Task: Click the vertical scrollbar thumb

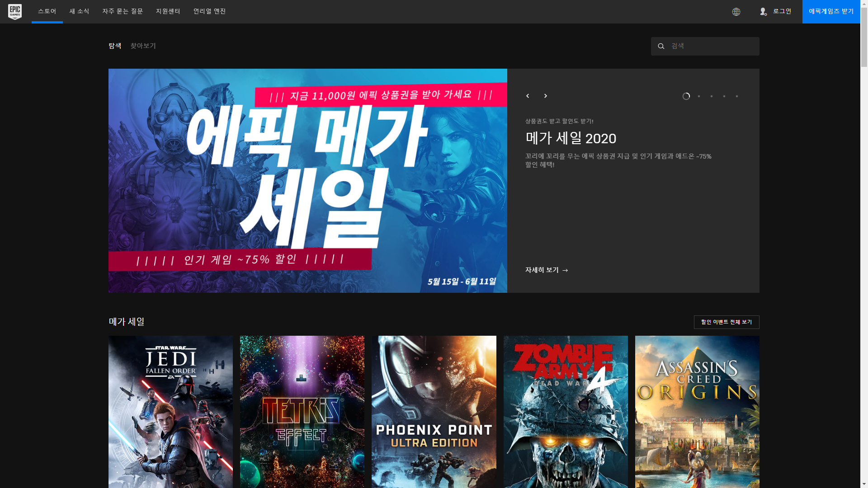Action: (x=864, y=38)
